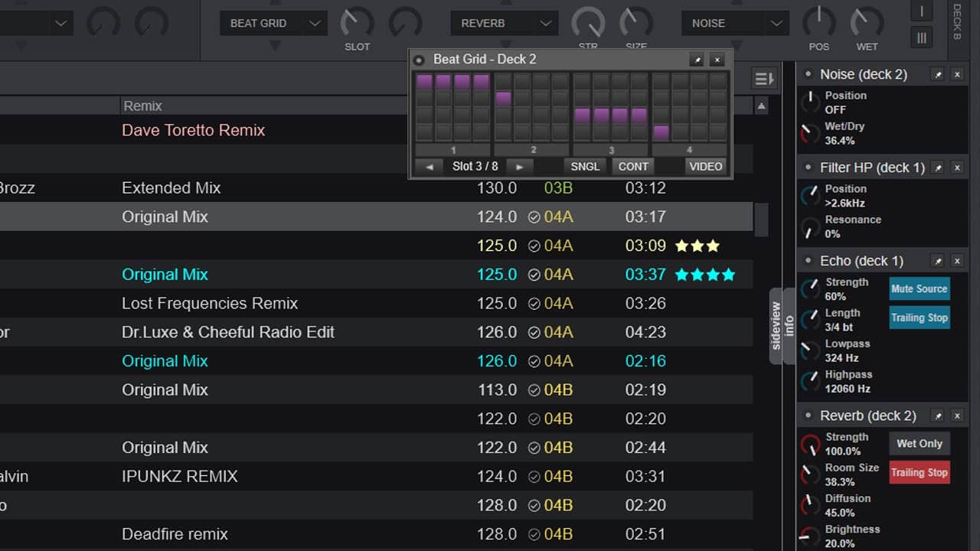Screen dimensions: 980x551
Task: Pin the Noise (deck 2) effect panel
Action: pos(937,74)
